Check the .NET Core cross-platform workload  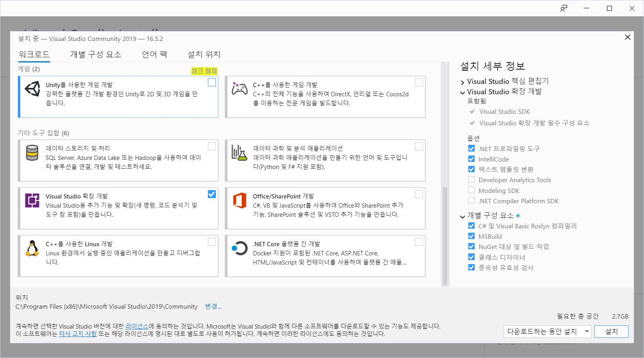pos(419,242)
